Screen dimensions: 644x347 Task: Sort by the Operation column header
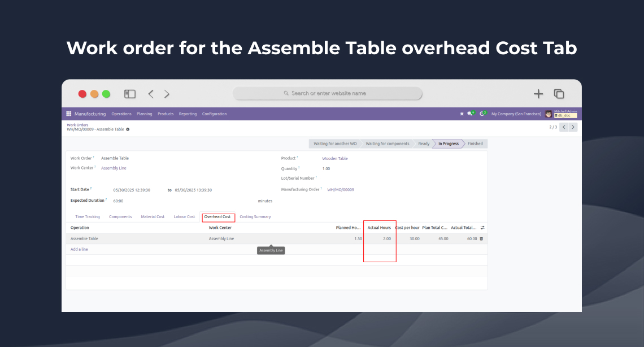[80, 228]
